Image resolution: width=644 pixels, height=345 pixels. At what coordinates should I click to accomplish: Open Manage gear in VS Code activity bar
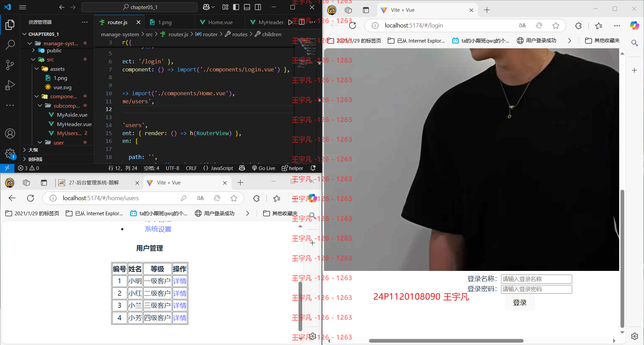(10, 154)
